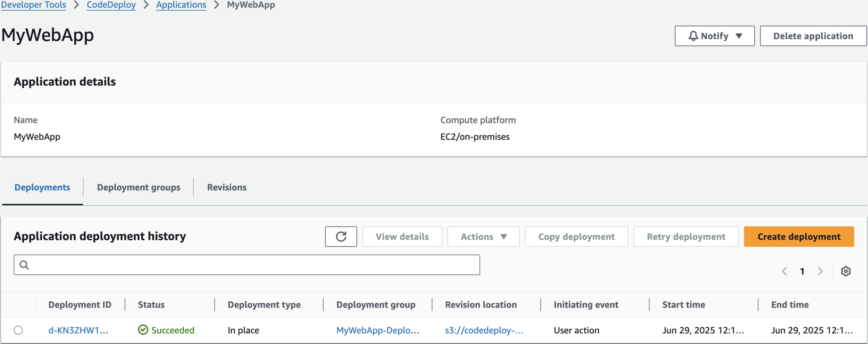Click the refresh deployment history icon
Image resolution: width=868 pixels, height=344 pixels.
(341, 237)
